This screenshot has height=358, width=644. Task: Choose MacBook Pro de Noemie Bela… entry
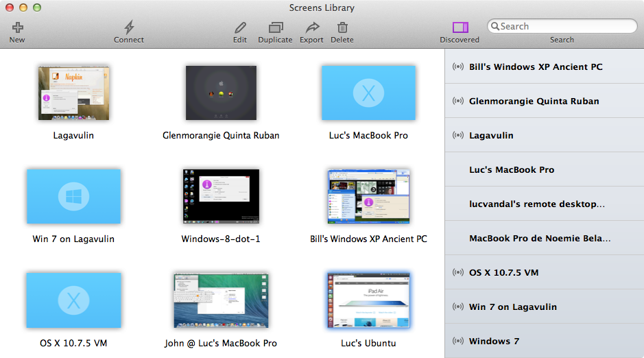coord(545,238)
